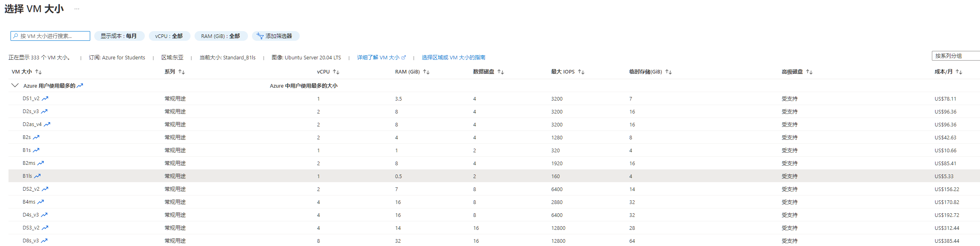Image resolution: width=980 pixels, height=246 pixels.
Task: Open the RAM (GiB) : 全部 filter
Action: pos(220,36)
